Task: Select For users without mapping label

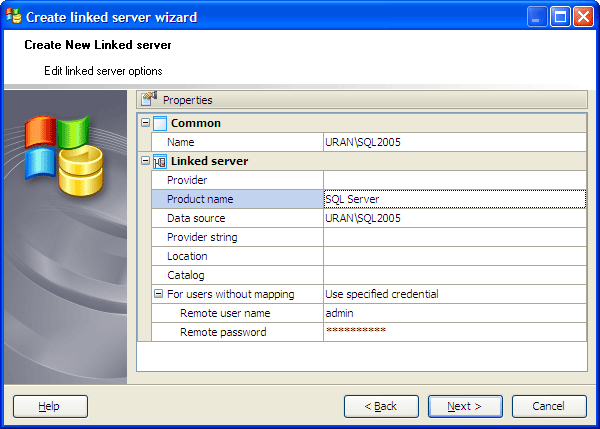Action: [231, 294]
